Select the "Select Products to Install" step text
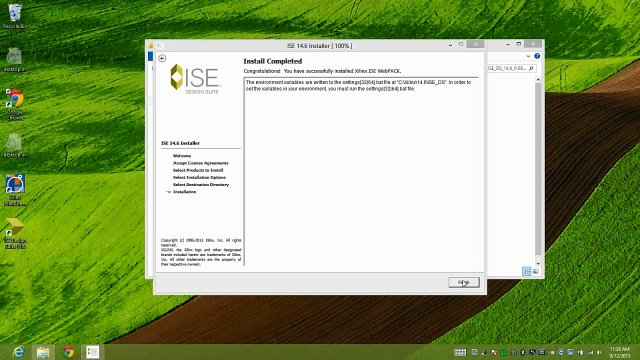 198,170
